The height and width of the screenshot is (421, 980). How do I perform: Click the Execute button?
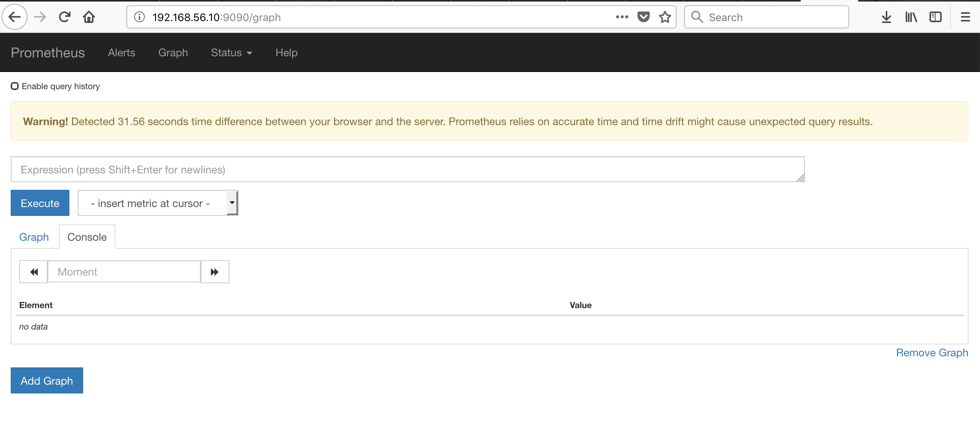tap(40, 202)
